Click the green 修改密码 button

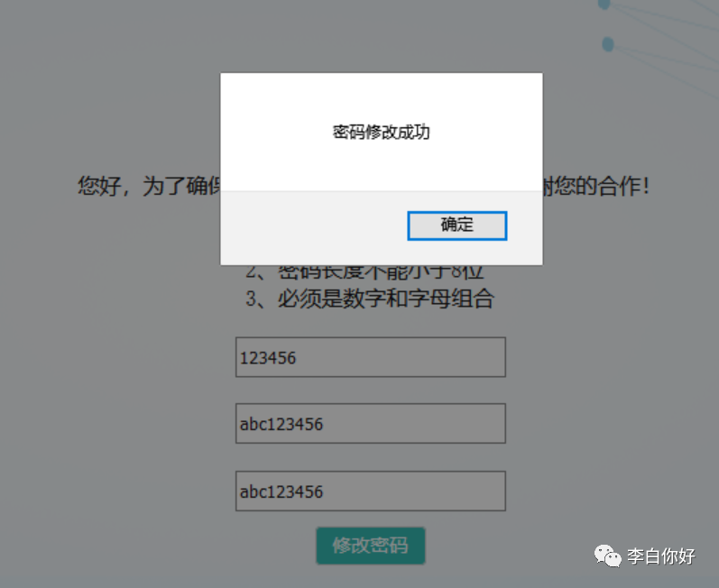click(371, 546)
